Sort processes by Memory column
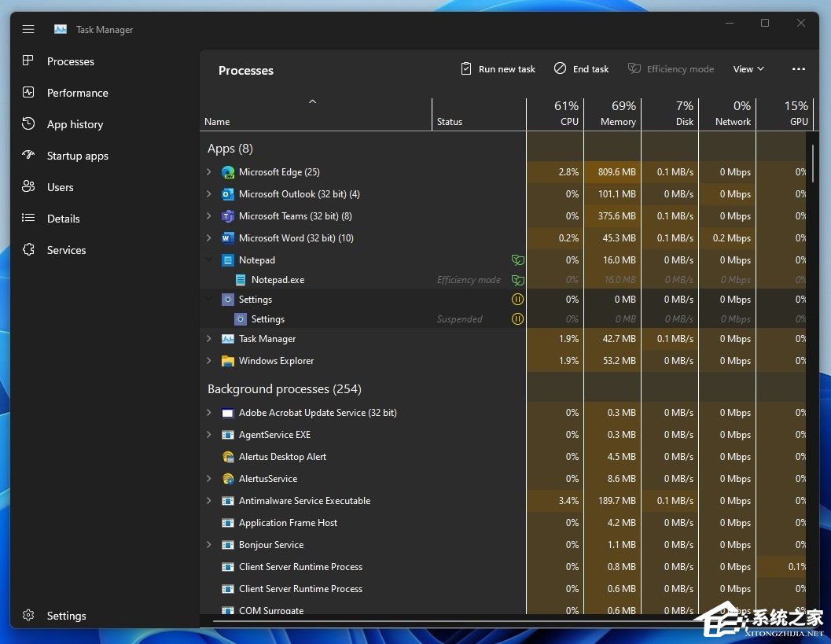The image size is (831, 644). (x=612, y=114)
